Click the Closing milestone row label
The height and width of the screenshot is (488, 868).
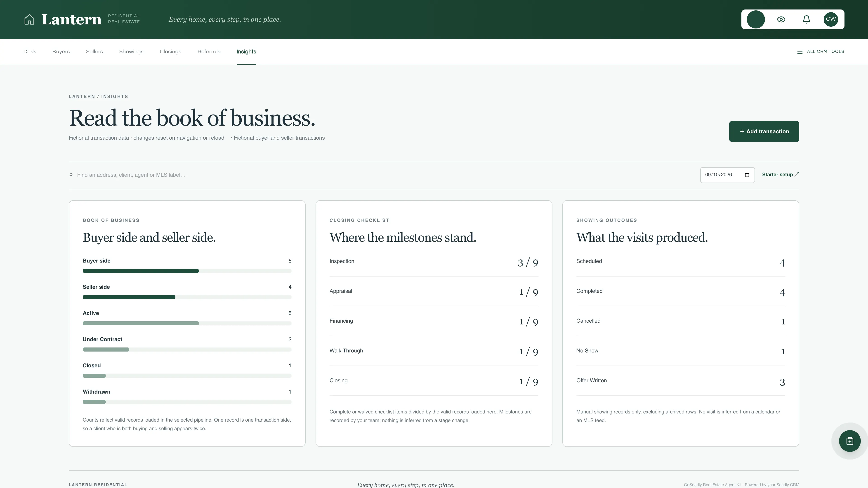[338, 380]
